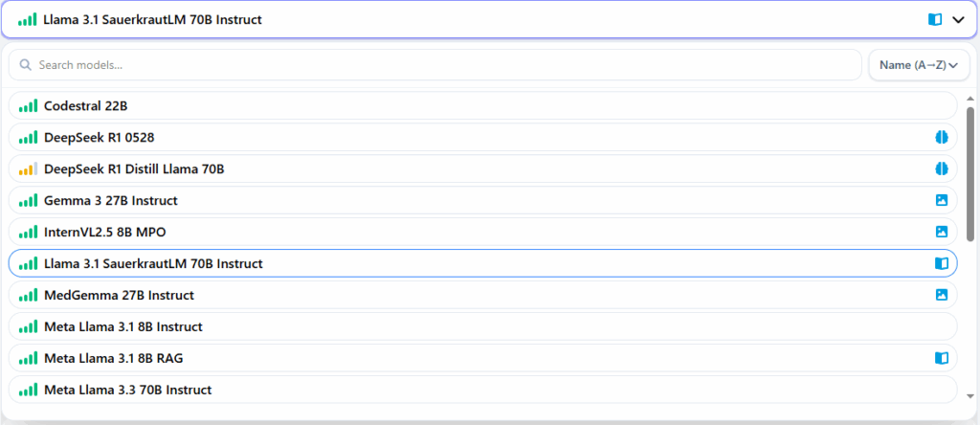Select Meta Llama 3.3 70B Instruct
The image size is (980, 425).
click(x=127, y=390)
